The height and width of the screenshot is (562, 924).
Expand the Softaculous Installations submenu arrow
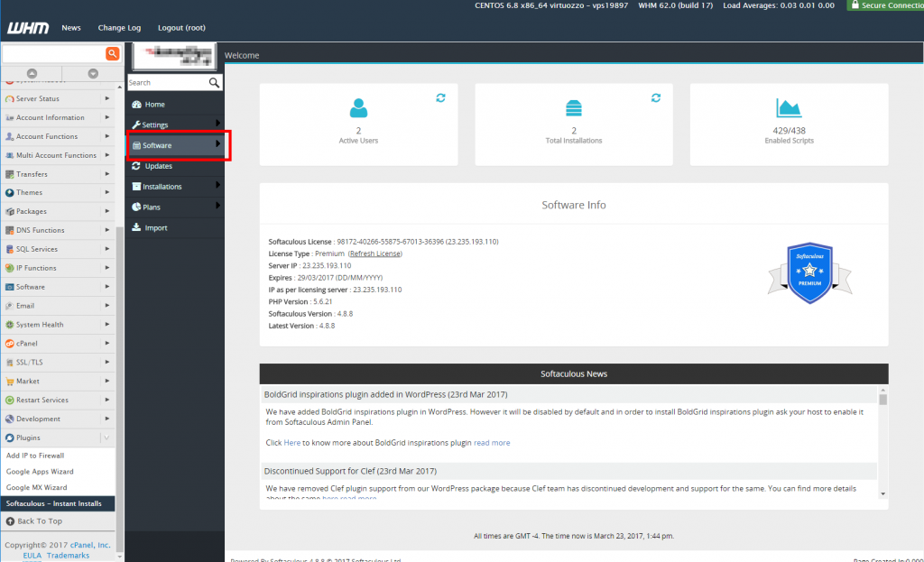(217, 186)
